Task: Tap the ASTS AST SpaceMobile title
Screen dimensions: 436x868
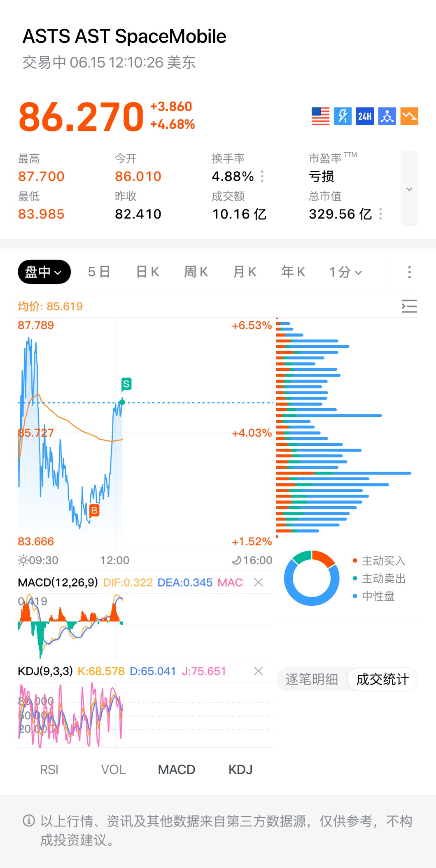Action: pyautogui.click(x=124, y=36)
